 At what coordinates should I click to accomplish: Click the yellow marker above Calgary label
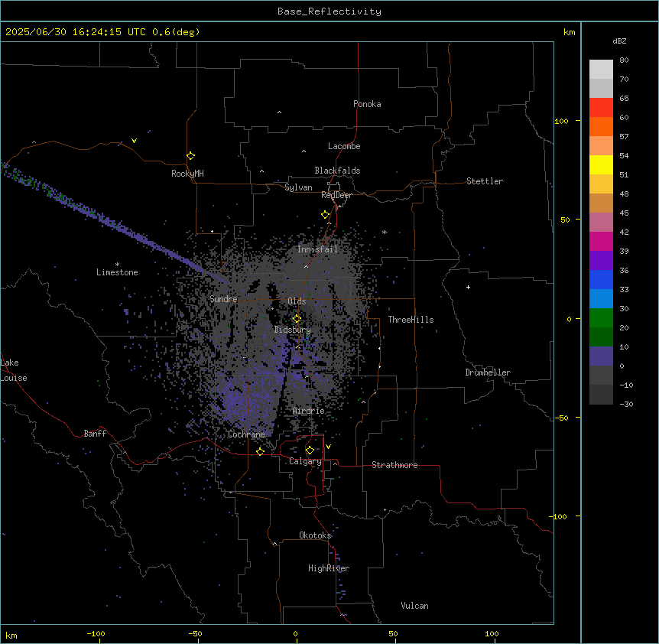(x=310, y=450)
